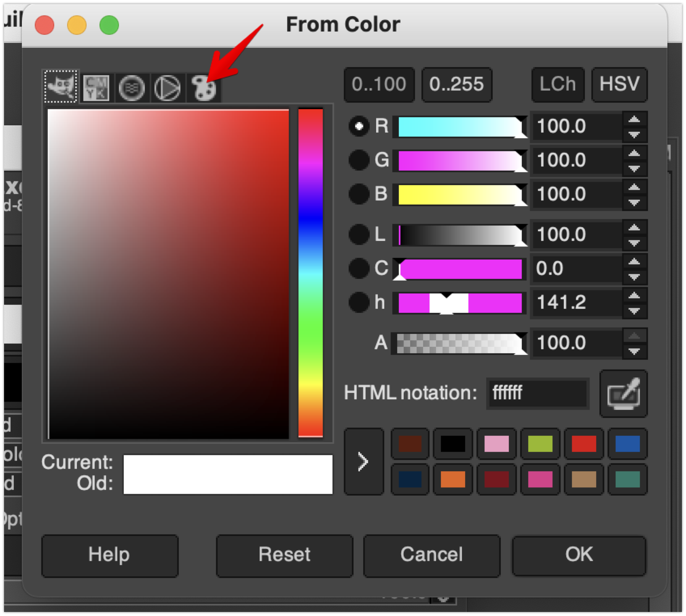
Task: Open the Palette selector tab
Action: point(203,88)
